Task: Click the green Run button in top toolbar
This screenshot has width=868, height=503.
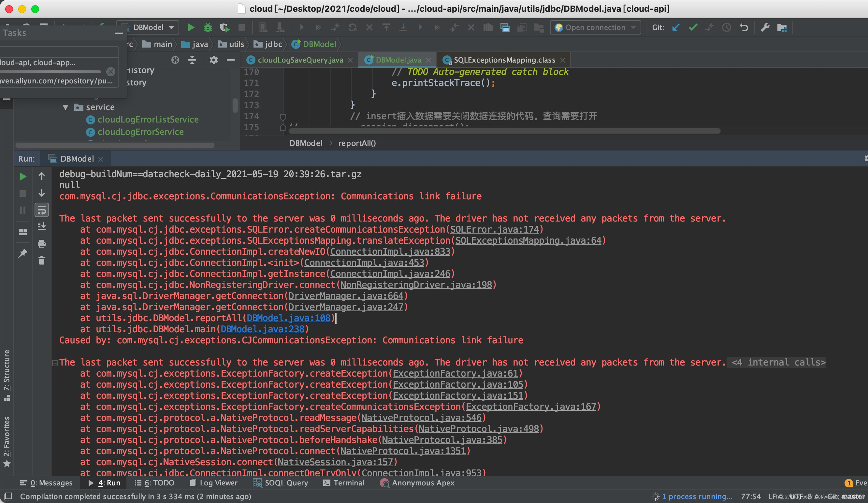Action: click(191, 28)
